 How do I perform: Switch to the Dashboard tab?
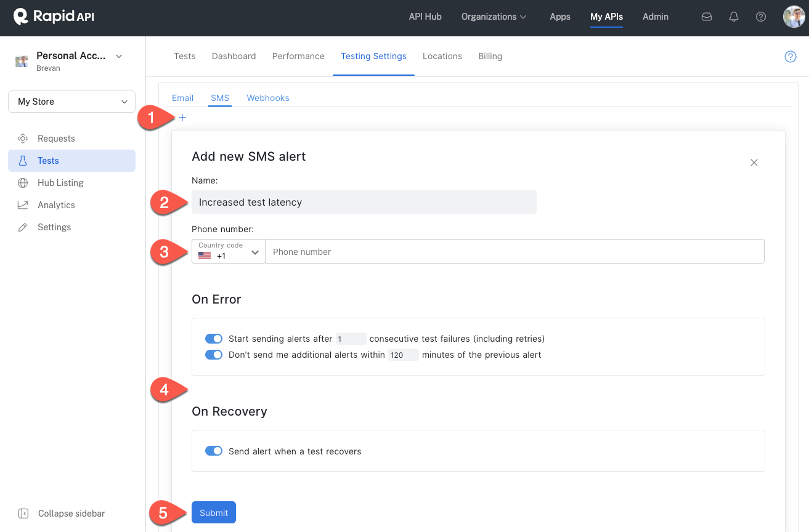pyautogui.click(x=234, y=56)
